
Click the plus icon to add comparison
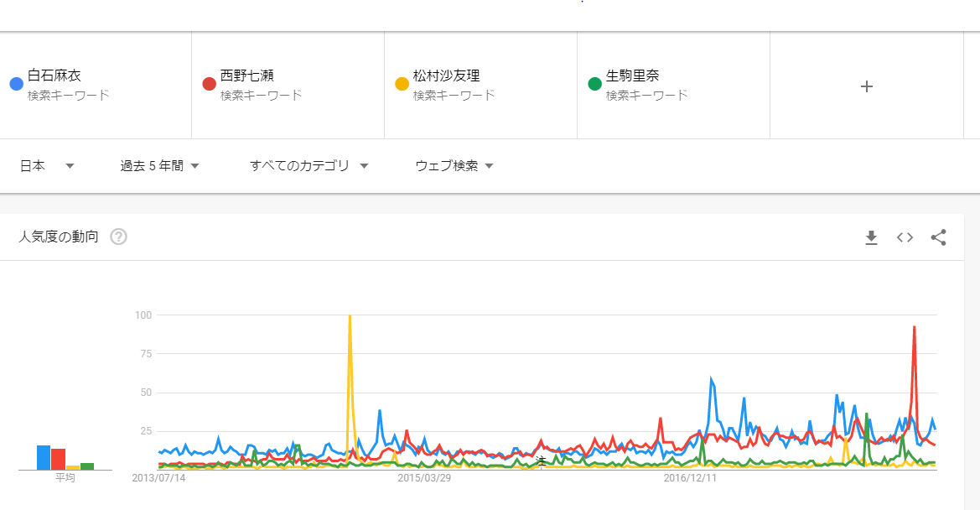click(867, 86)
